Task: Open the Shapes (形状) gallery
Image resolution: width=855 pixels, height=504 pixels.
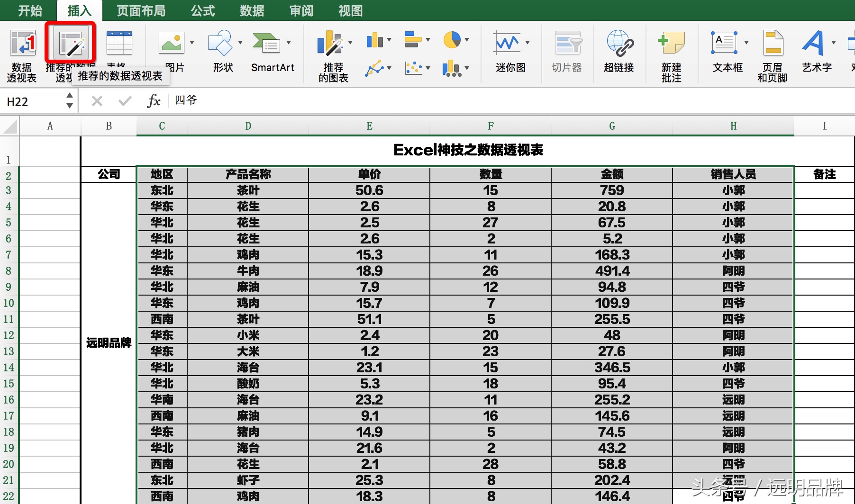Action: 220,43
